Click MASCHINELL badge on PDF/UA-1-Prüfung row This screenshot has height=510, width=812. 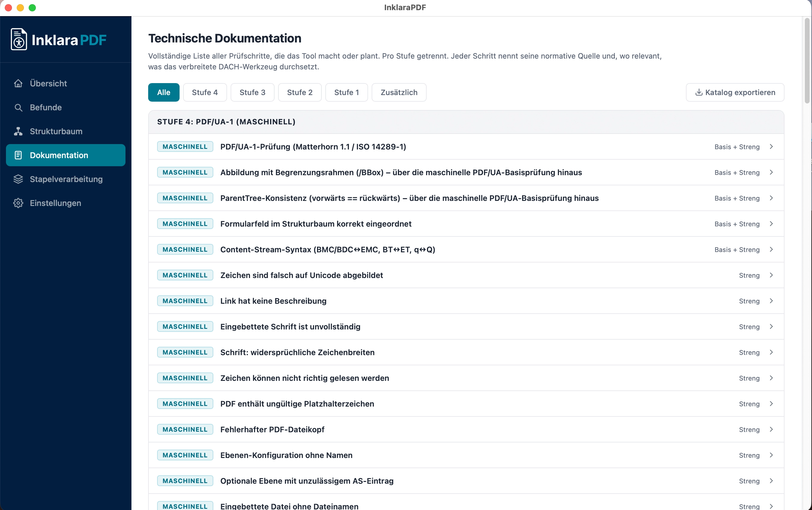(185, 147)
